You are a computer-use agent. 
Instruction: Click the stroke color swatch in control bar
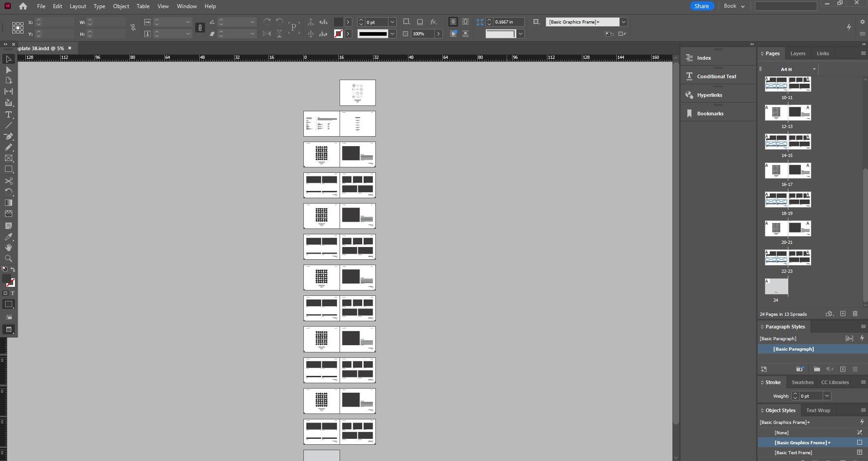[338, 34]
